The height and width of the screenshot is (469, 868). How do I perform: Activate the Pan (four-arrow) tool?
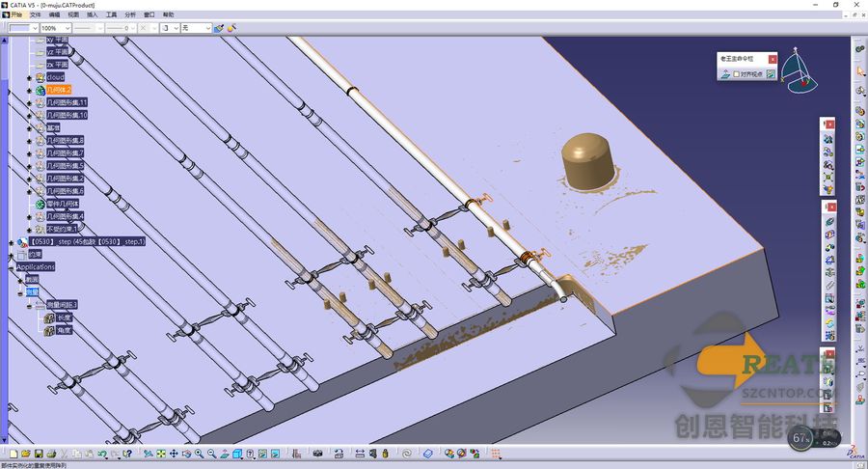[174, 454]
